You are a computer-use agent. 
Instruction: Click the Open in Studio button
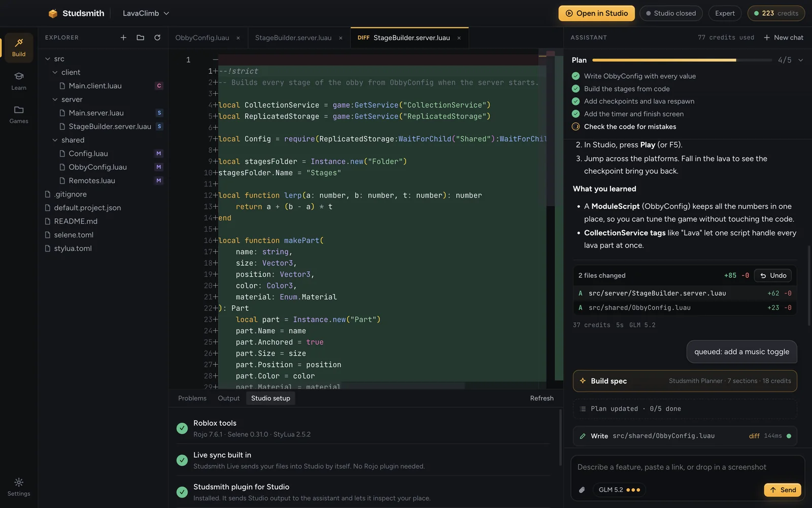coord(597,13)
